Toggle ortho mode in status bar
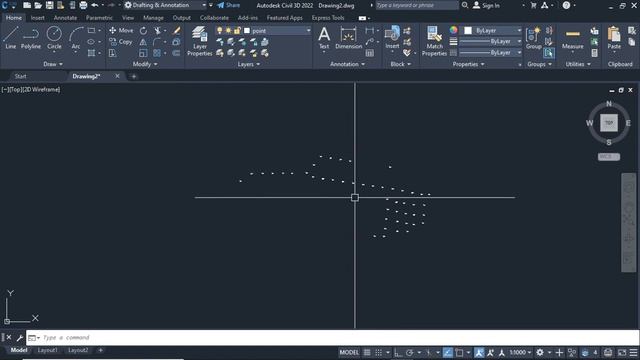The width and height of the screenshot is (640, 360). coord(398,353)
